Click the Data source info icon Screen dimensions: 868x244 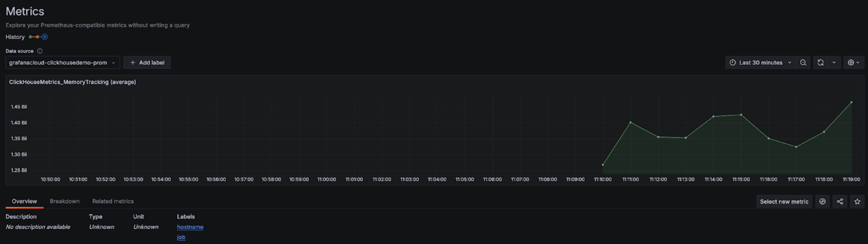coord(40,51)
